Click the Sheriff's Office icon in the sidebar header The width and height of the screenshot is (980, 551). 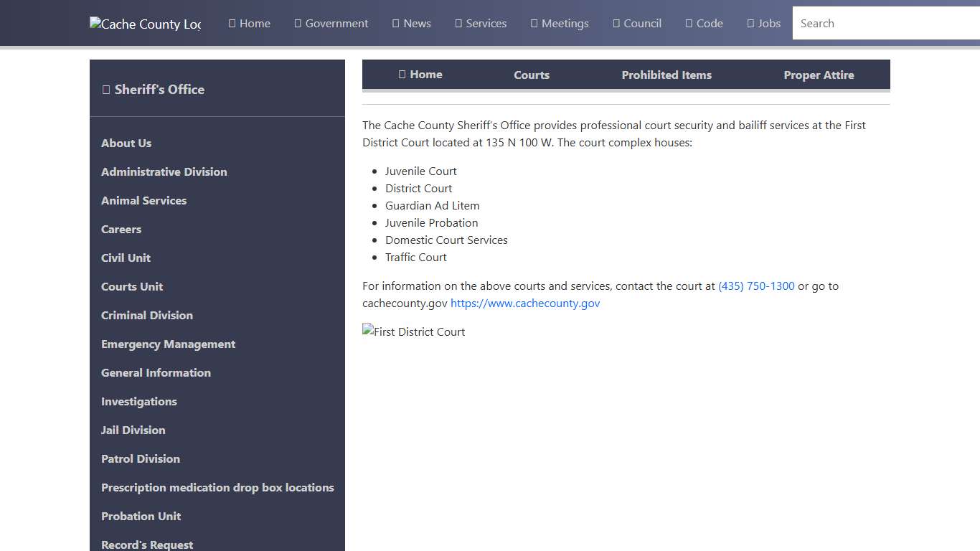coord(105,89)
